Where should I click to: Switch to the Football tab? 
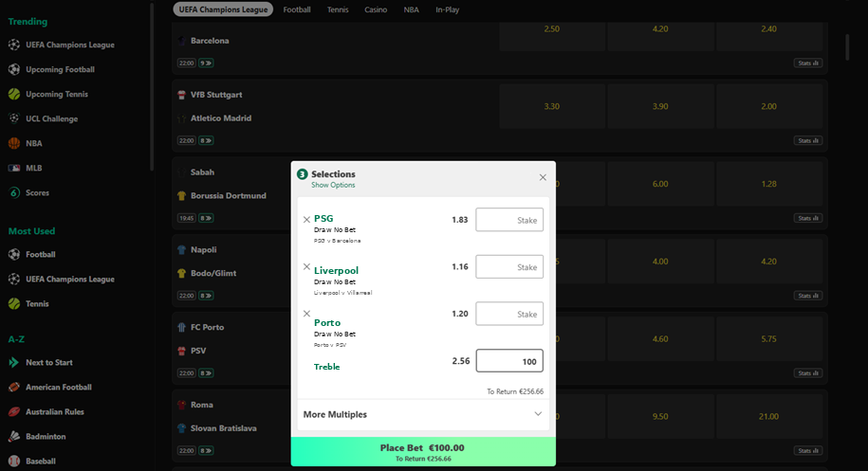297,9
